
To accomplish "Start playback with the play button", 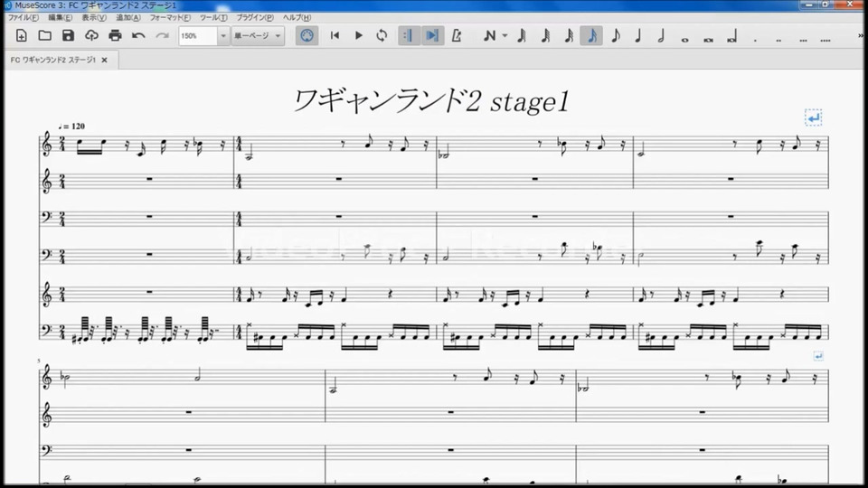I will 358,36.
